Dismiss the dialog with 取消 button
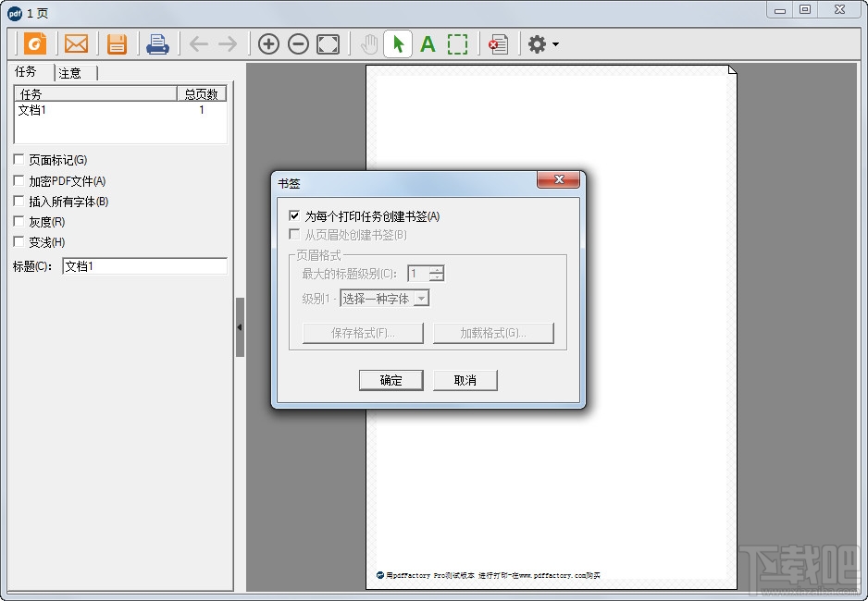This screenshot has width=868, height=601. (x=465, y=380)
